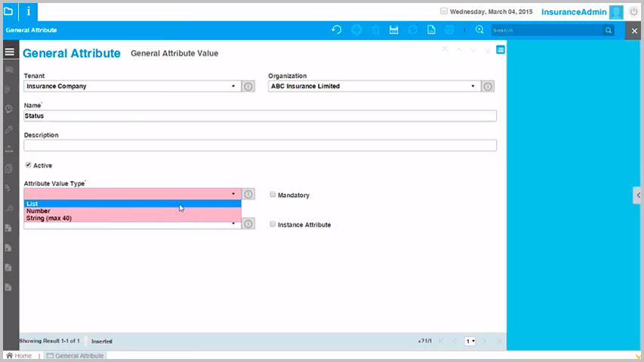Click the 'Wednesday, March 04, 2015' date text
This screenshot has width=644, height=362.
coord(491,11)
